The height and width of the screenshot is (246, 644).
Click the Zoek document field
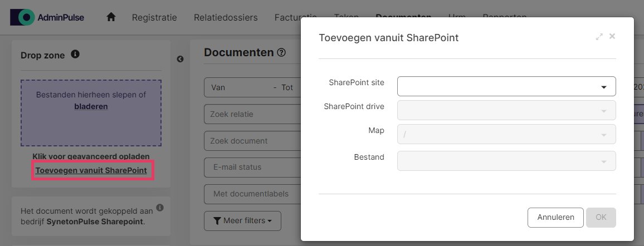coord(252,141)
